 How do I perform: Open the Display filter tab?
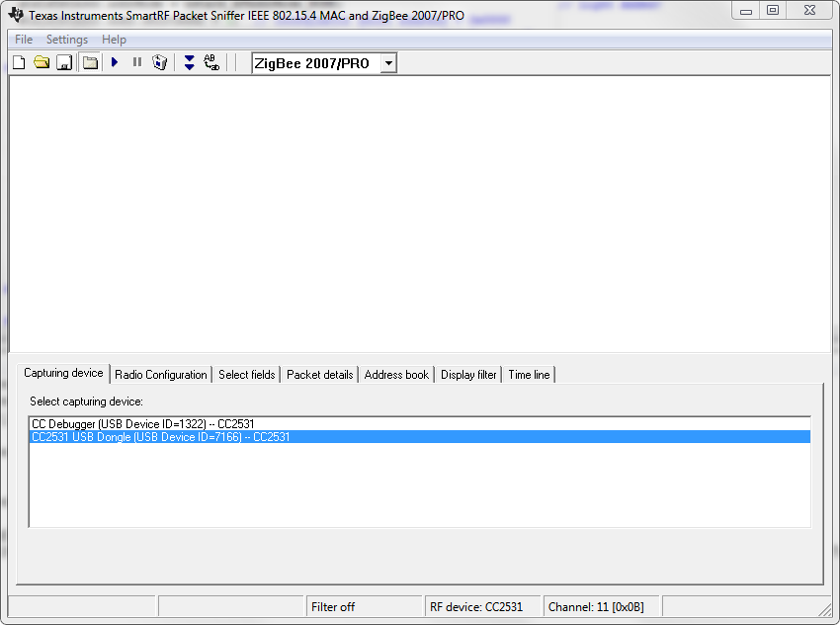[468, 375]
